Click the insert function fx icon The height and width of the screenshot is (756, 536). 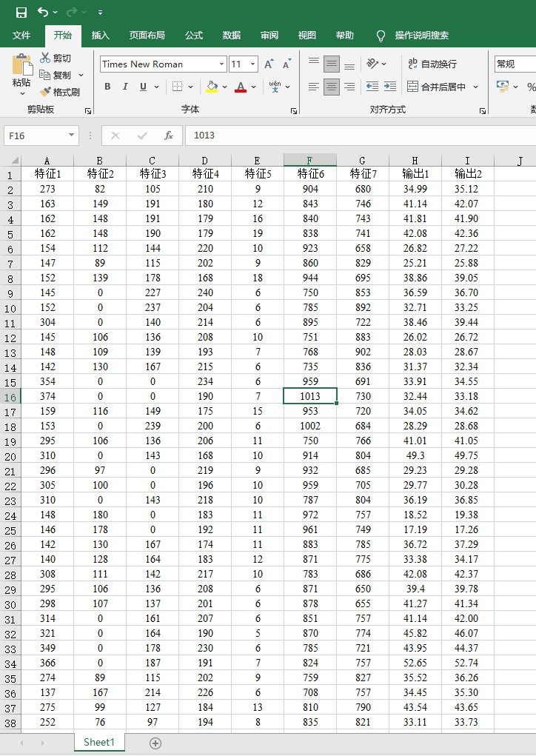[x=169, y=136]
